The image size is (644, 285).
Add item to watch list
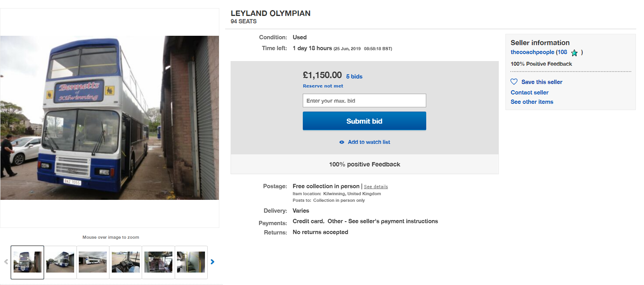click(369, 142)
